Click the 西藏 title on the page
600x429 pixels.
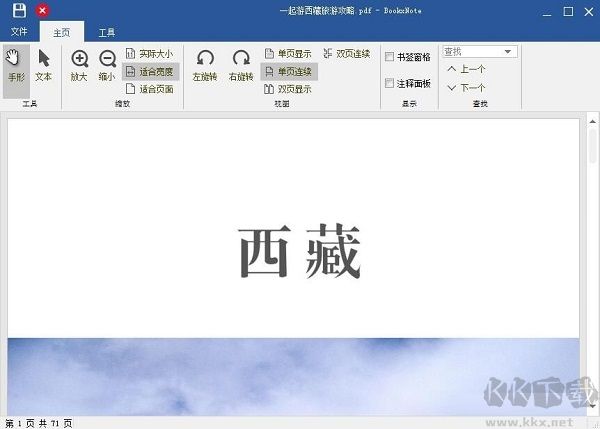coord(300,251)
